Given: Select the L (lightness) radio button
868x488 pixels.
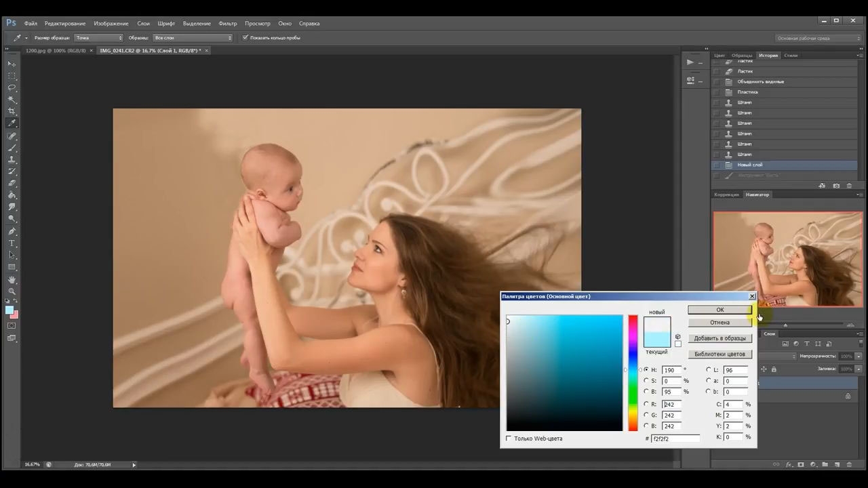Looking at the screenshot, I should [709, 370].
